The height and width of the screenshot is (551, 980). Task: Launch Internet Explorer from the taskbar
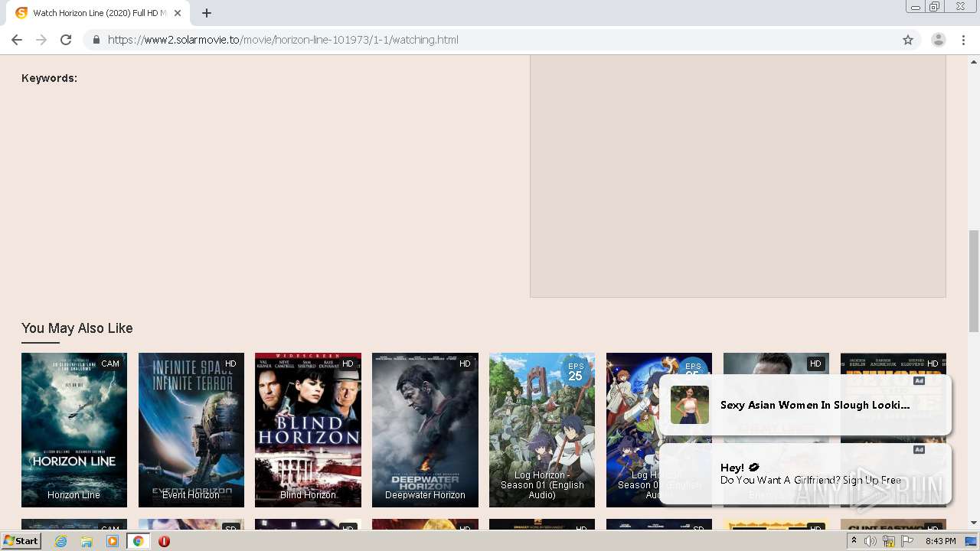point(61,541)
